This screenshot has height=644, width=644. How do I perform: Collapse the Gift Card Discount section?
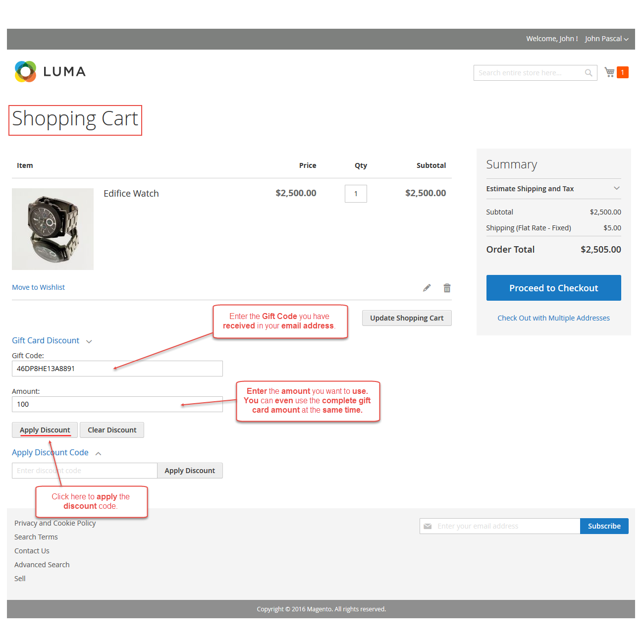point(52,341)
